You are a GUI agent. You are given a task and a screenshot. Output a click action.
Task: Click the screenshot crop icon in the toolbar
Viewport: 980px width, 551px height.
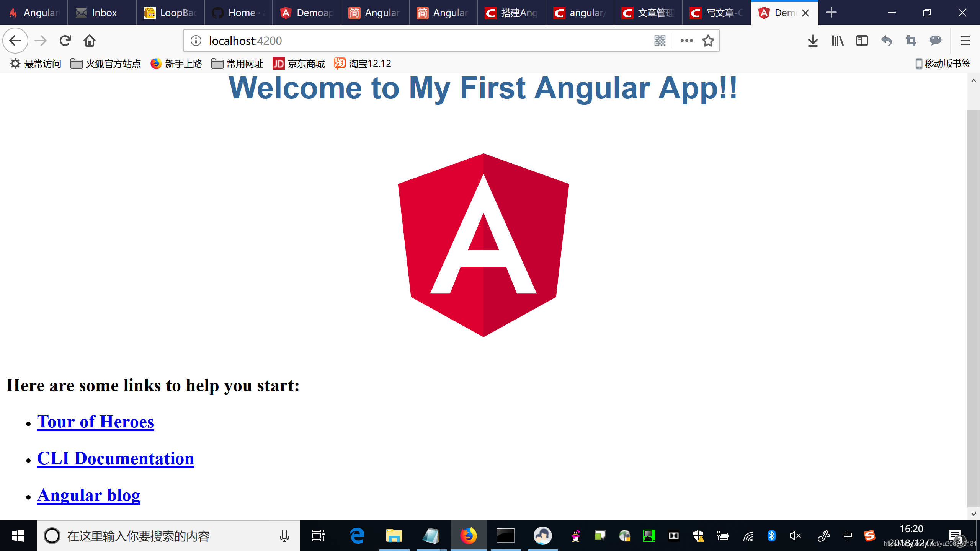pyautogui.click(x=911, y=41)
